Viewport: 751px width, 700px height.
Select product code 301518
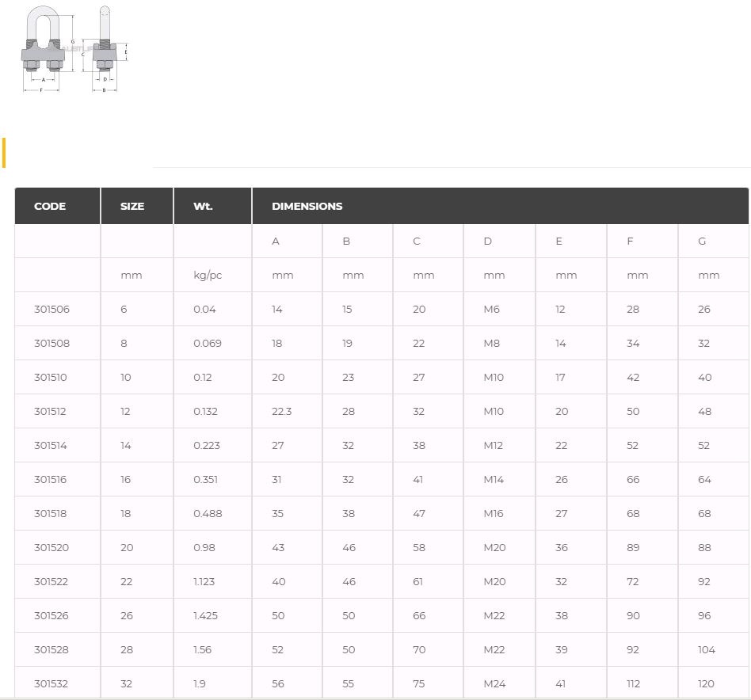click(50, 513)
